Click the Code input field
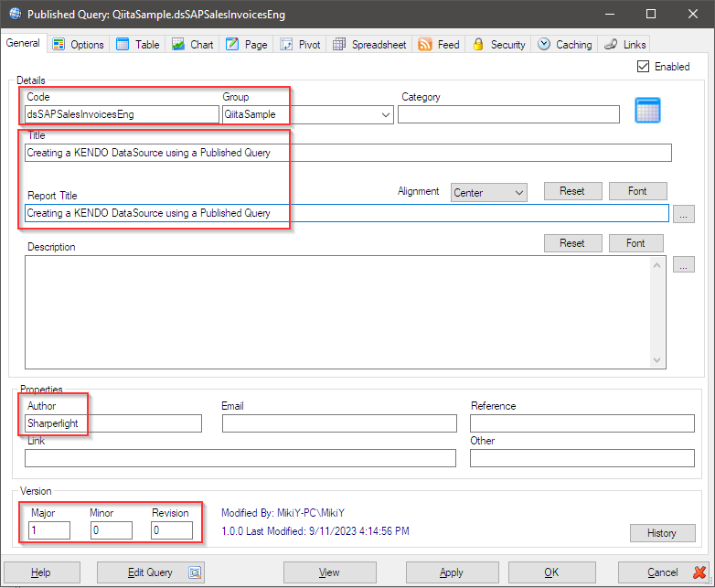The image size is (715, 588). (x=123, y=114)
